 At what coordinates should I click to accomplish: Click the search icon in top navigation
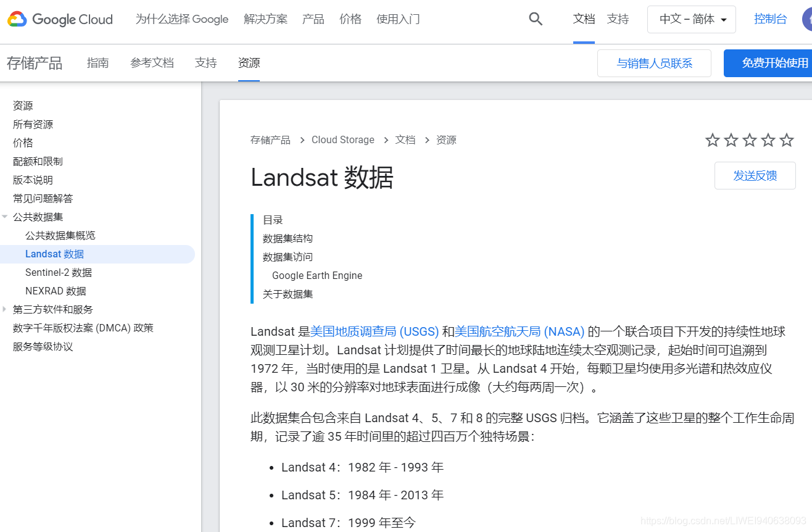click(534, 19)
